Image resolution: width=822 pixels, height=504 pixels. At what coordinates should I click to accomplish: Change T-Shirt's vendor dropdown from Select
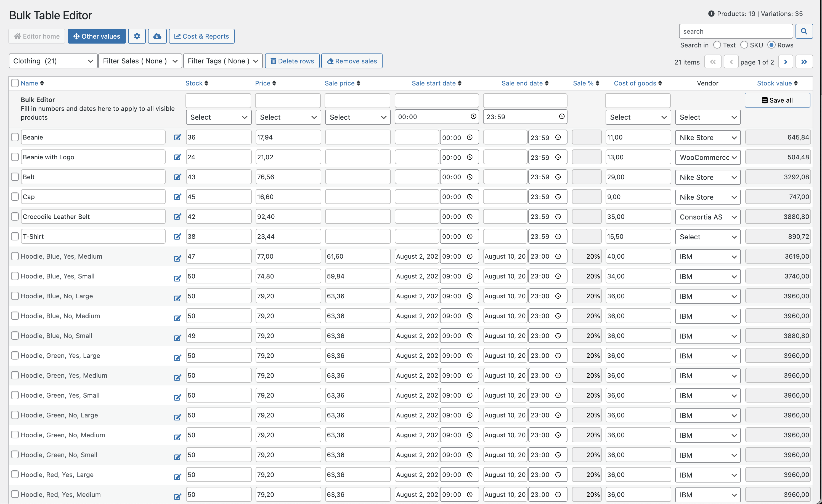pos(707,236)
